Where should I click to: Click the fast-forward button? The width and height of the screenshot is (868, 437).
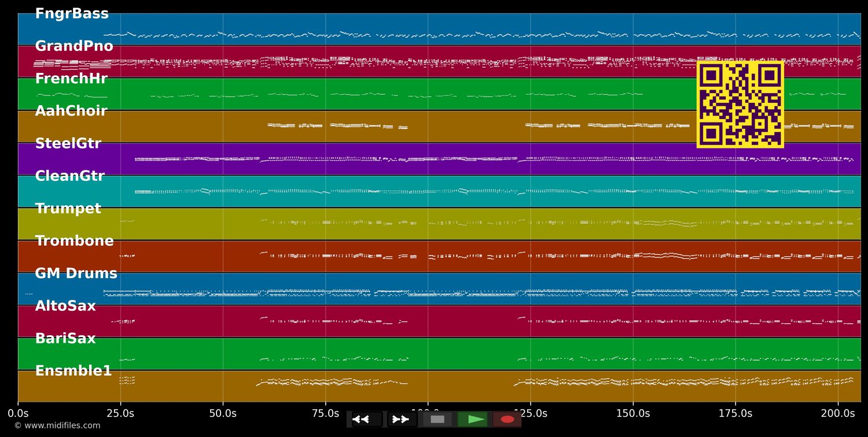click(401, 419)
